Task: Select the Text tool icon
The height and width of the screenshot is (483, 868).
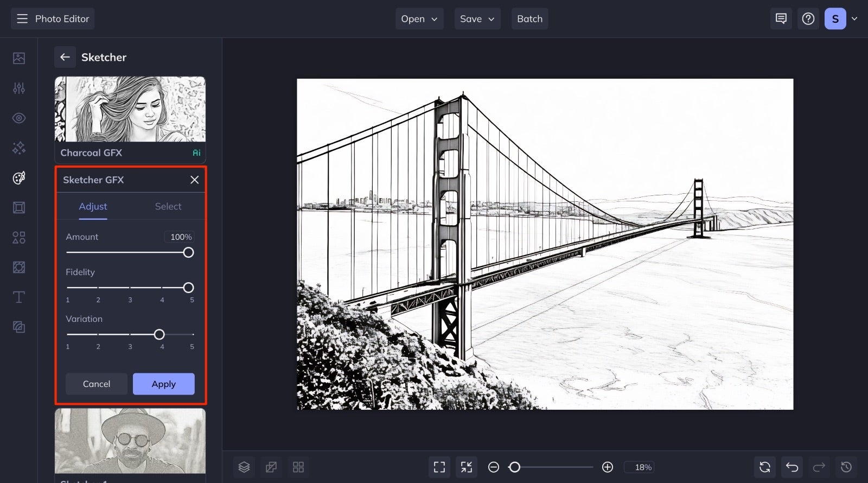Action: tap(19, 297)
